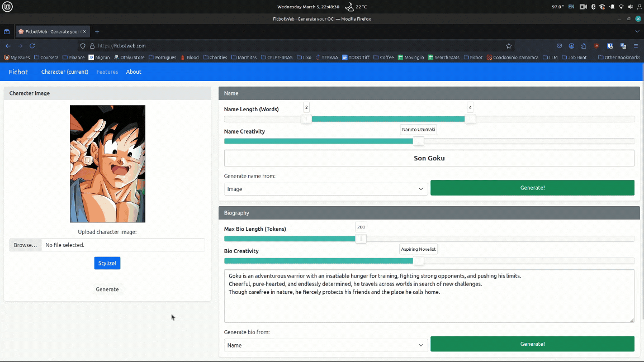The width and height of the screenshot is (644, 362).
Task: Open the weather applet showing 22 °C
Action: [x=356, y=7]
